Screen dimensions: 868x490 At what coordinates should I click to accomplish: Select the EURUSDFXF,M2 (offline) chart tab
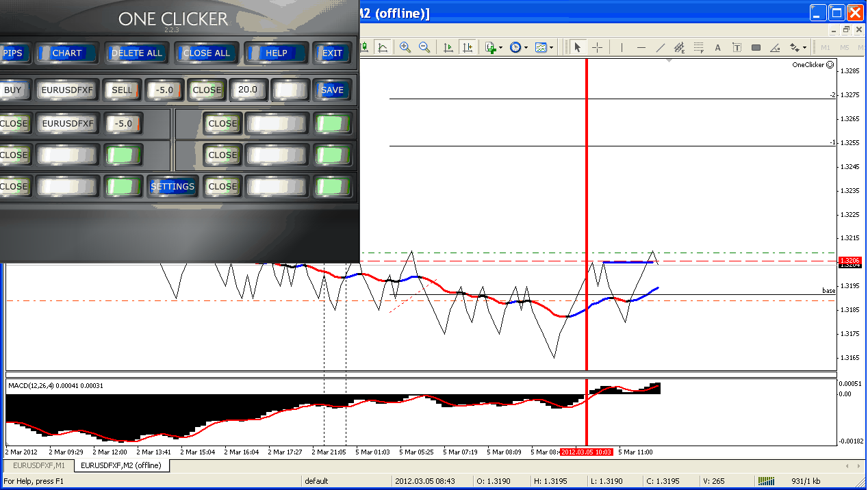[x=121, y=466]
